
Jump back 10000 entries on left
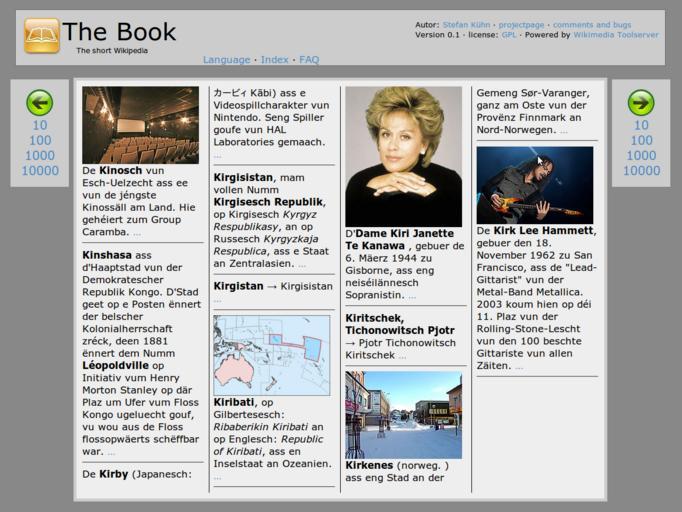pyautogui.click(x=40, y=171)
